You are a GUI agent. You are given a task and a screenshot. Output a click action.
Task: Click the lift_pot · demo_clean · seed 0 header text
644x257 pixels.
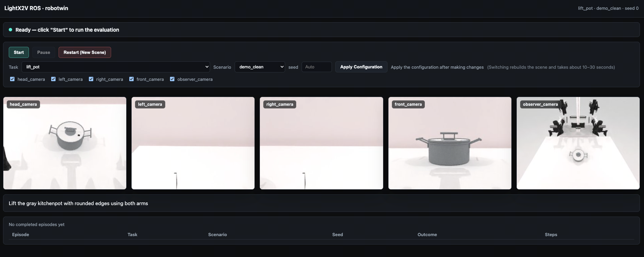click(x=608, y=8)
